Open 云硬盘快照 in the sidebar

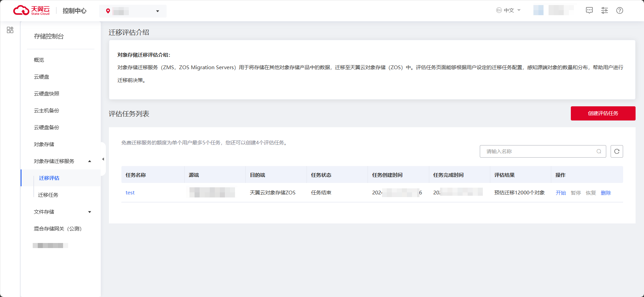point(47,93)
